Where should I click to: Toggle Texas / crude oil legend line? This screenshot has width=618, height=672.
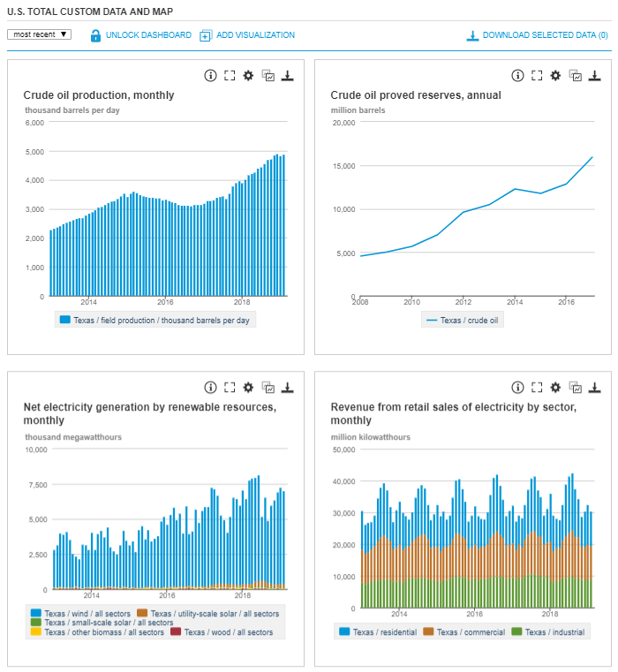pos(432,321)
